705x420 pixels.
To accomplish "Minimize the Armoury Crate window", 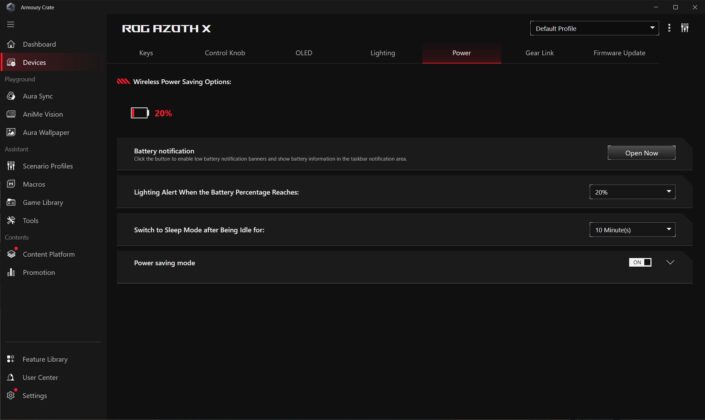I will [656, 7].
